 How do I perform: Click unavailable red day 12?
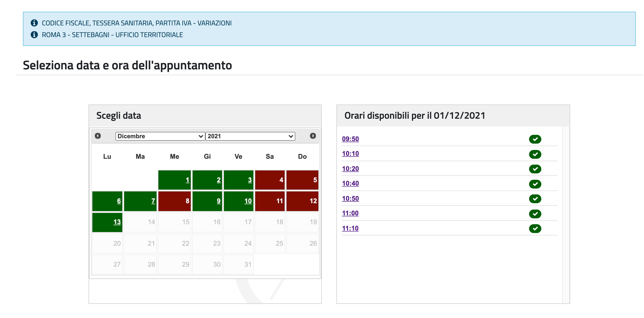point(302,201)
